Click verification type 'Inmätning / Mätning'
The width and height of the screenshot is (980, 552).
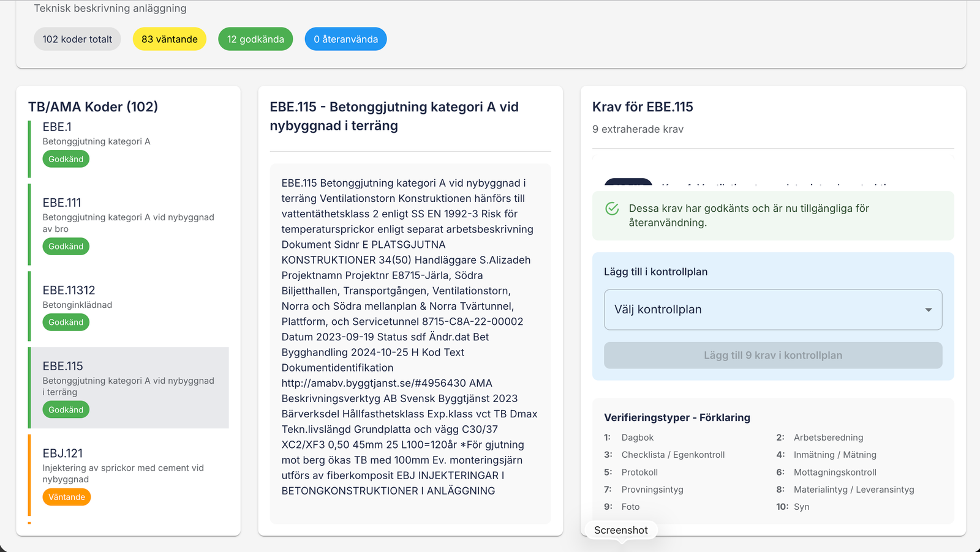click(835, 455)
